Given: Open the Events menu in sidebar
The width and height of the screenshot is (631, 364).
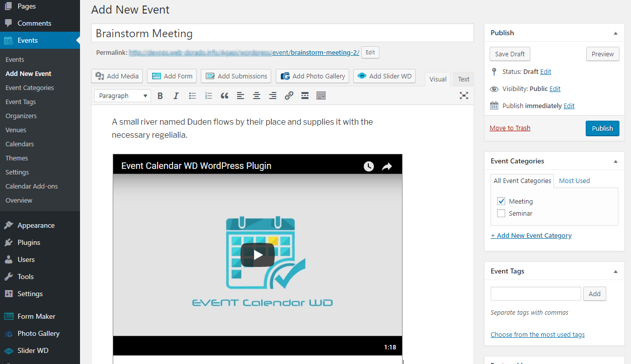Looking at the screenshot, I should (40, 40).
